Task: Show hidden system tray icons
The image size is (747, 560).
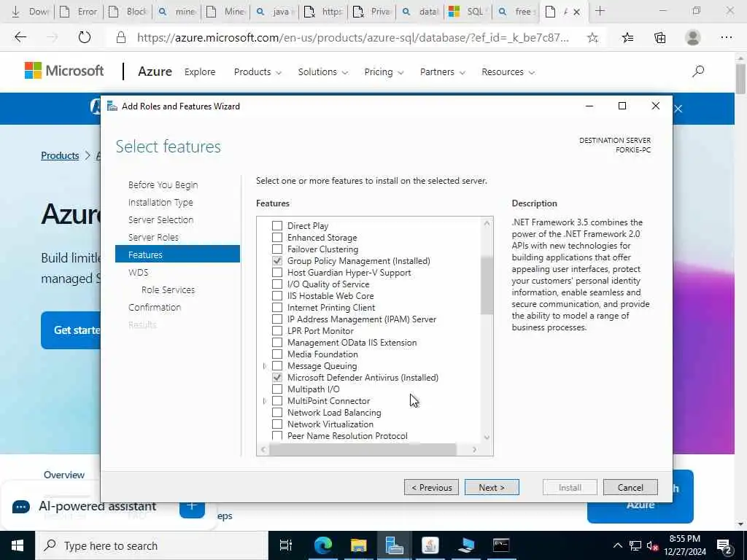Action: point(617,545)
